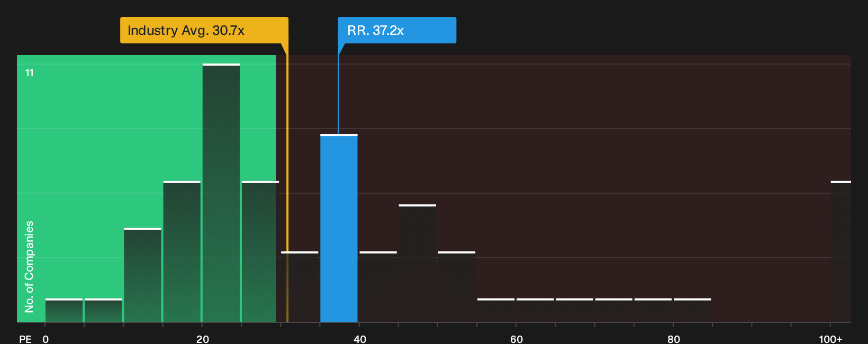The image size is (868, 344).
Task: Click the histogram bar for PE 25-30
Action: click(x=260, y=251)
